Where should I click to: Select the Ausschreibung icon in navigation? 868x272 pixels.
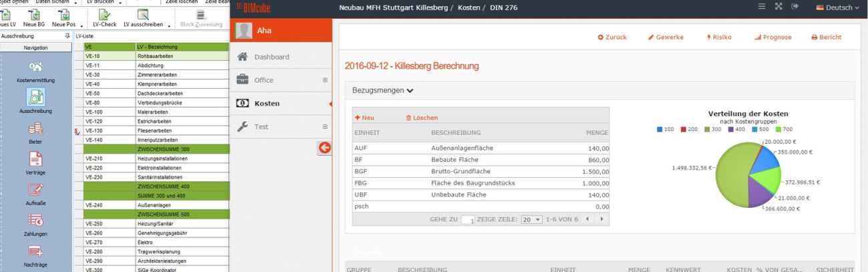tap(36, 97)
